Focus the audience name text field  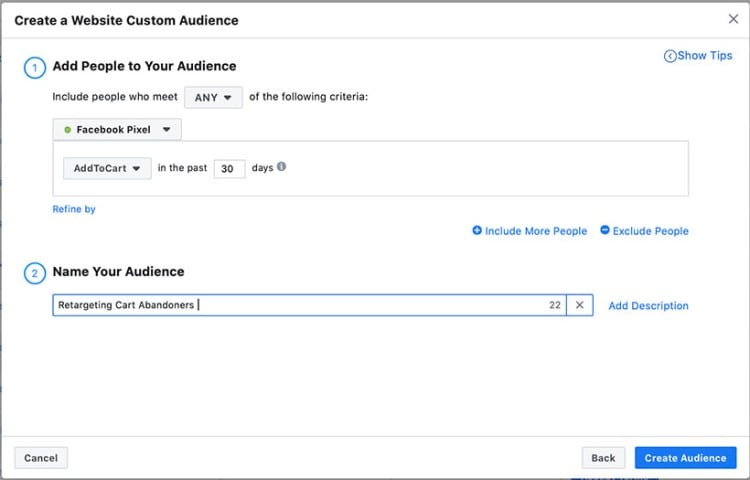tap(300, 306)
